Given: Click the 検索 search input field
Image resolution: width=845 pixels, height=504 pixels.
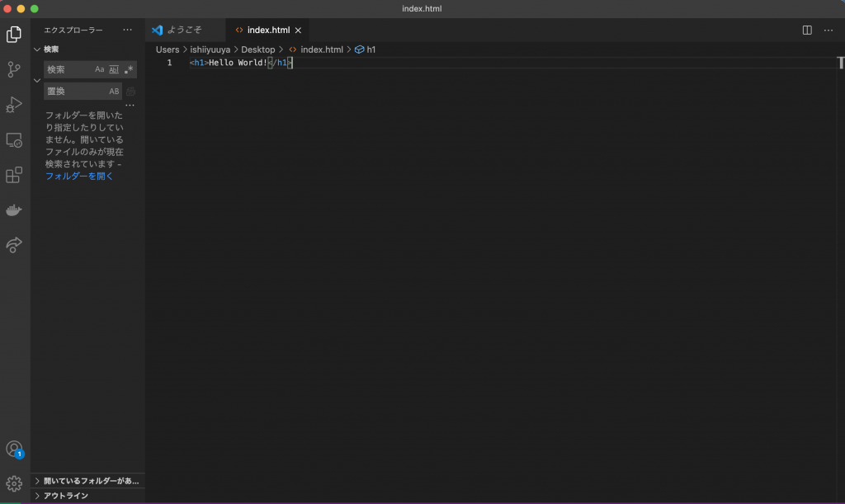Looking at the screenshot, I should (68, 70).
